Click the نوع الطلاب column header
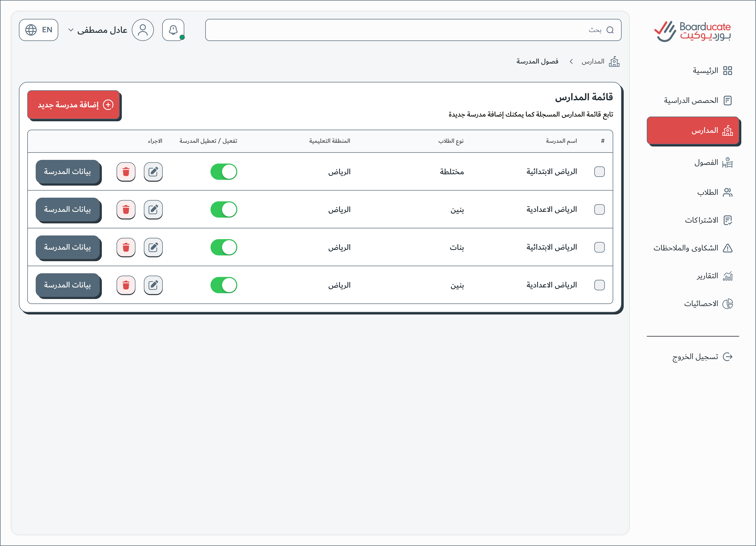 [451, 141]
